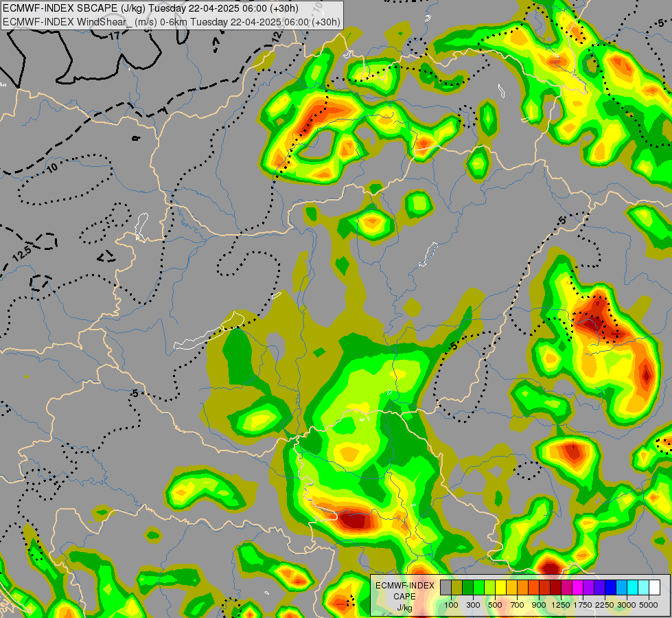Click the SBCAPE (J/kg) title line
This screenshot has height=618, width=672.
point(150,8)
